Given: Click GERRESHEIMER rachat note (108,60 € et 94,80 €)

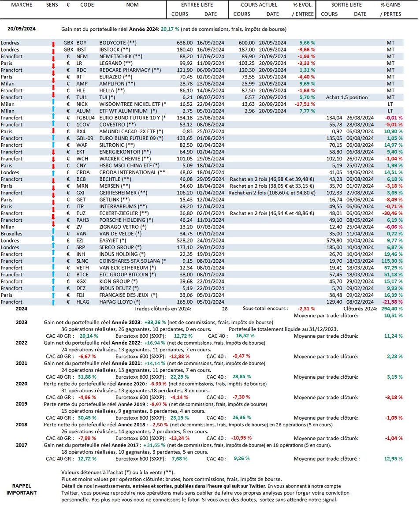Looking at the screenshot, I should [x=273, y=193].
